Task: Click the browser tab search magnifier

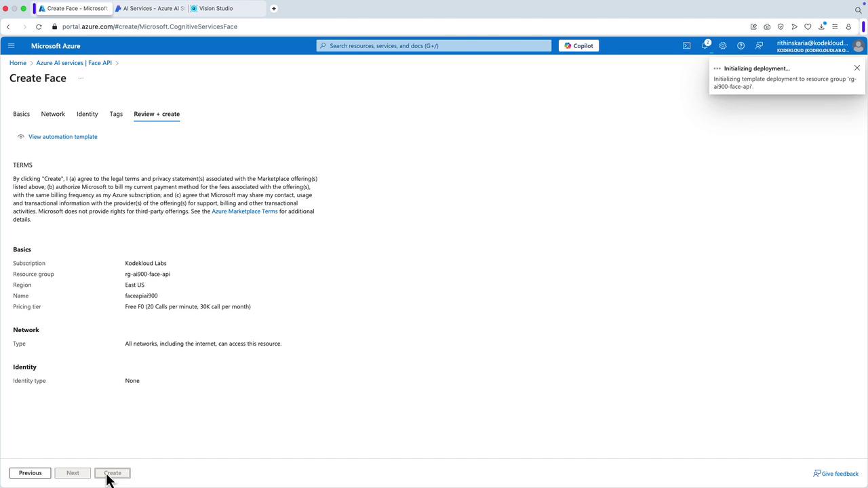Action: coord(858,9)
